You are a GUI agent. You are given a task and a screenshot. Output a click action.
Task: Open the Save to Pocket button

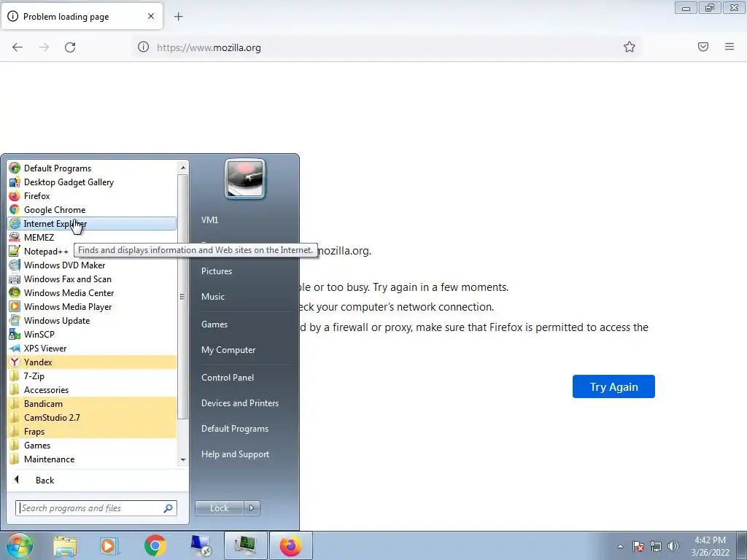(x=703, y=47)
